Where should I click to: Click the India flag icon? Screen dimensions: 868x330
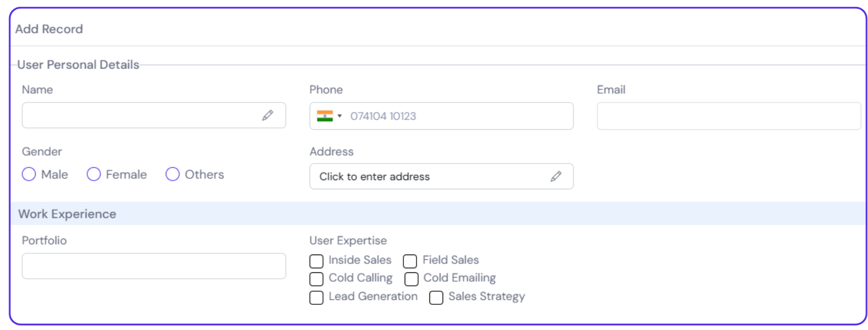click(325, 116)
